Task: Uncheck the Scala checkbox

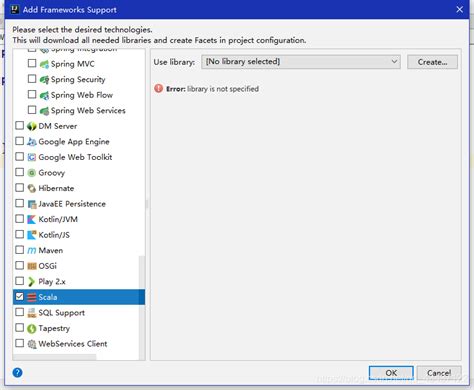Action: pos(20,296)
